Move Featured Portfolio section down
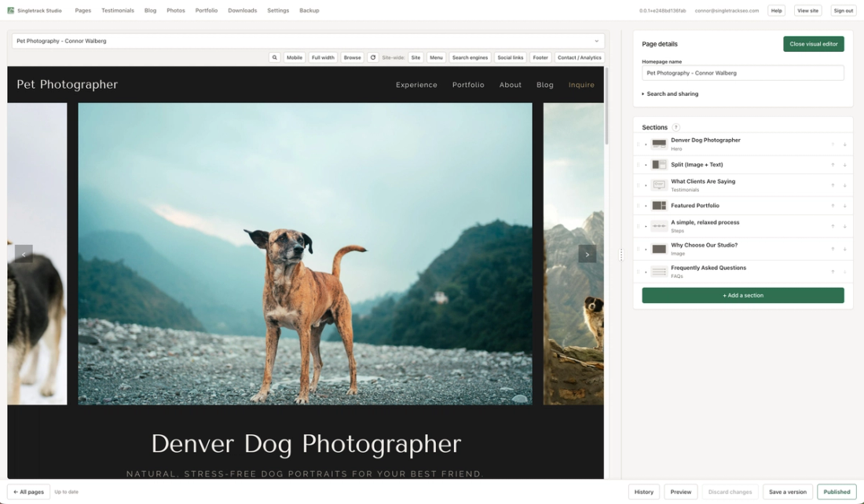This screenshot has width=864, height=504. (844, 206)
